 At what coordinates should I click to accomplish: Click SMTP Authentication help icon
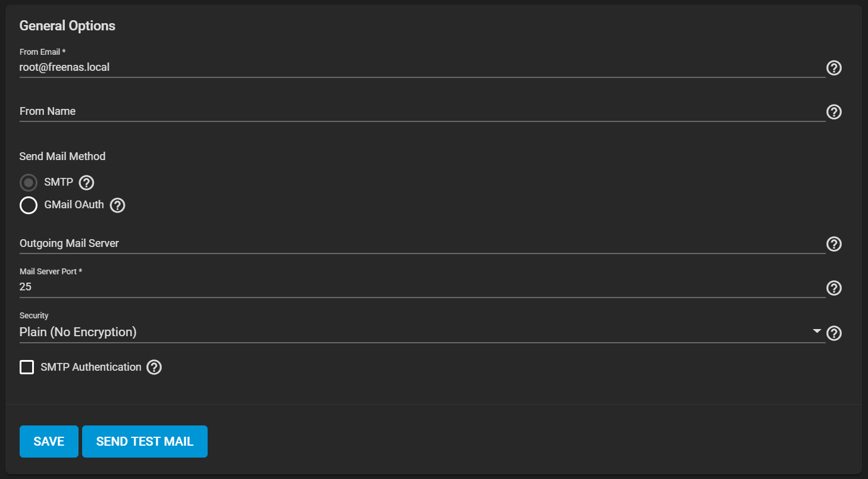point(154,368)
